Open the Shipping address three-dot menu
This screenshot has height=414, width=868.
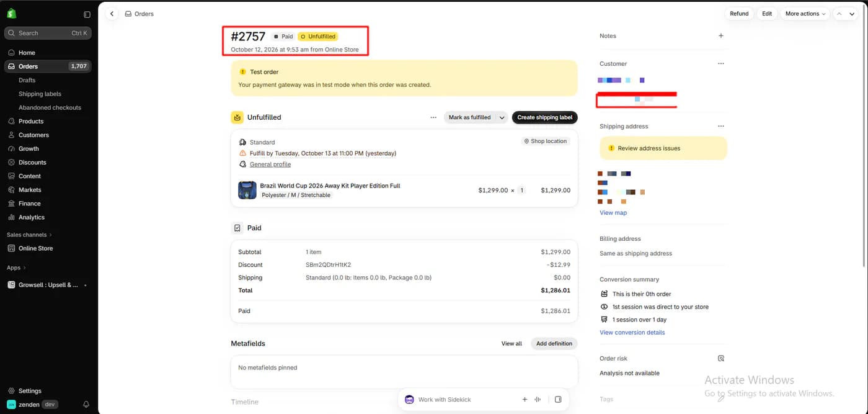point(720,126)
